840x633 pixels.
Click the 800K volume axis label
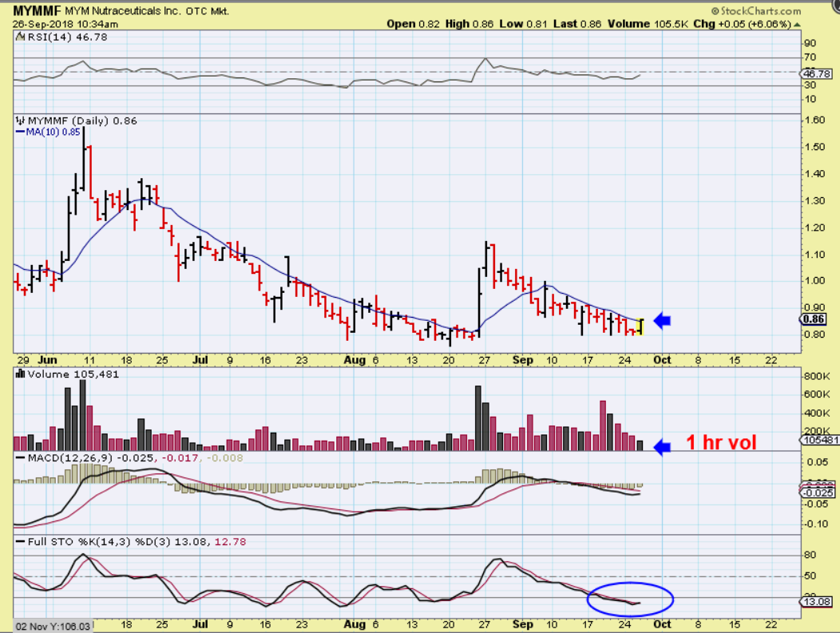[x=816, y=377]
